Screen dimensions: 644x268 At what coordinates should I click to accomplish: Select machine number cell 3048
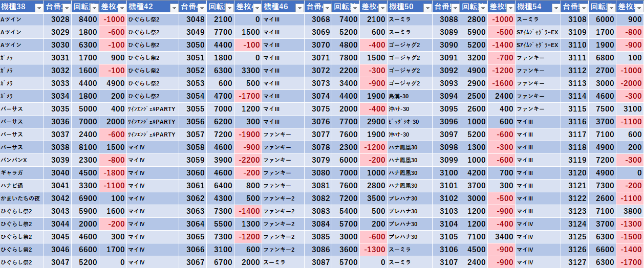point(192,19)
